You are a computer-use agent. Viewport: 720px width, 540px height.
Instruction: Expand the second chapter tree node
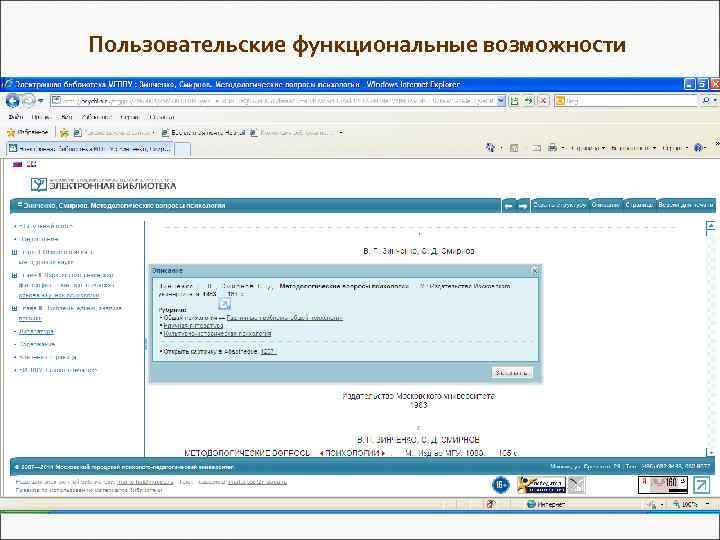(x=14, y=276)
